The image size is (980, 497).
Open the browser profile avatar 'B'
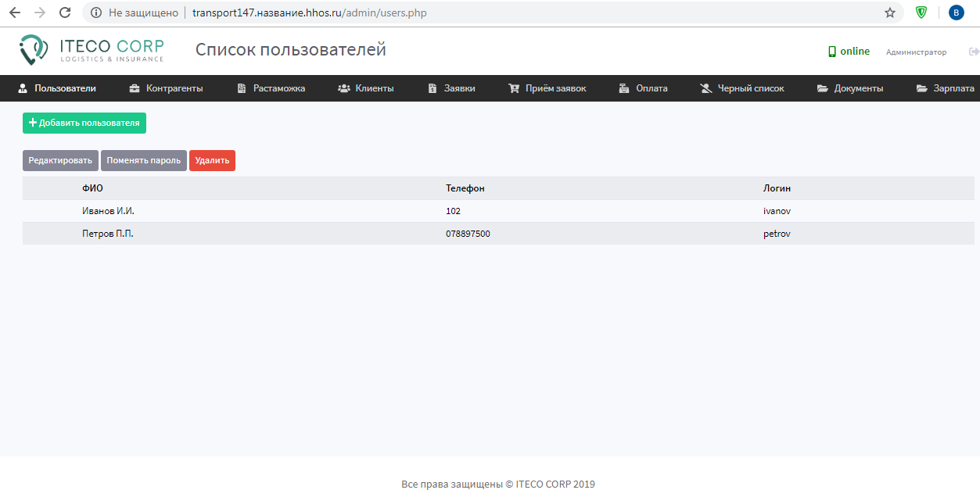tap(957, 13)
